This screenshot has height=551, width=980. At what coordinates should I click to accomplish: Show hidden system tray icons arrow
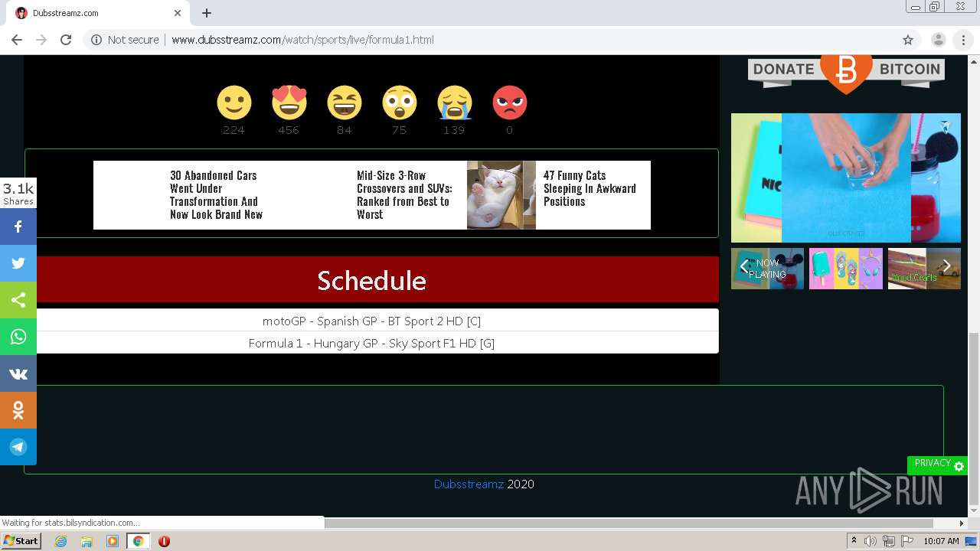854,541
